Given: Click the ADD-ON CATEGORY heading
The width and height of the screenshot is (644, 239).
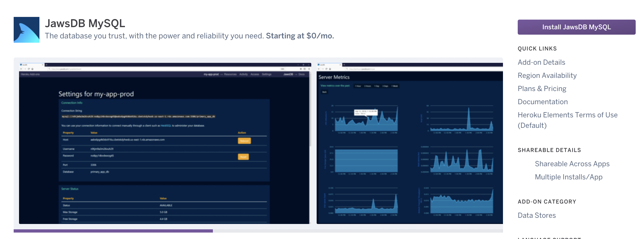Looking at the screenshot, I should tap(547, 202).
